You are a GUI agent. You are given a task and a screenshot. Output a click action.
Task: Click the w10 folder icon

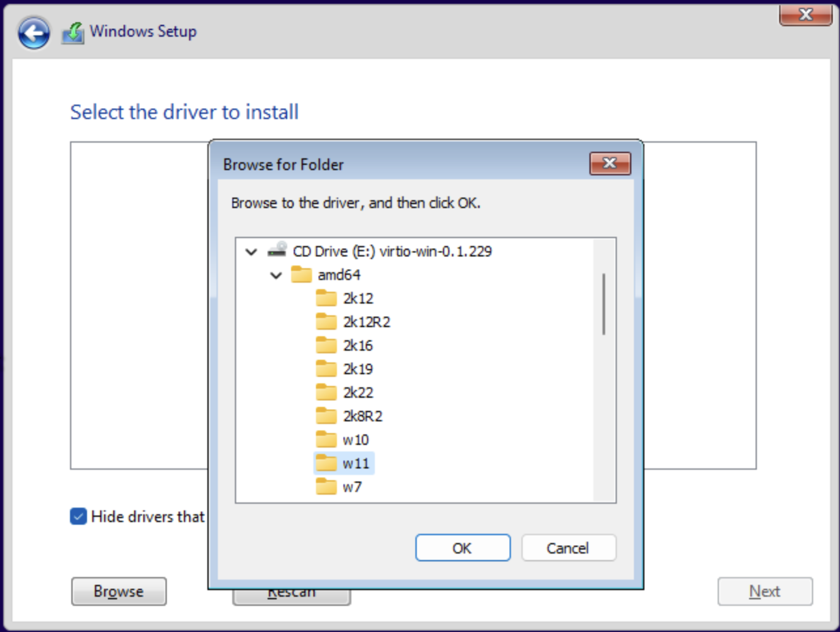pos(326,440)
